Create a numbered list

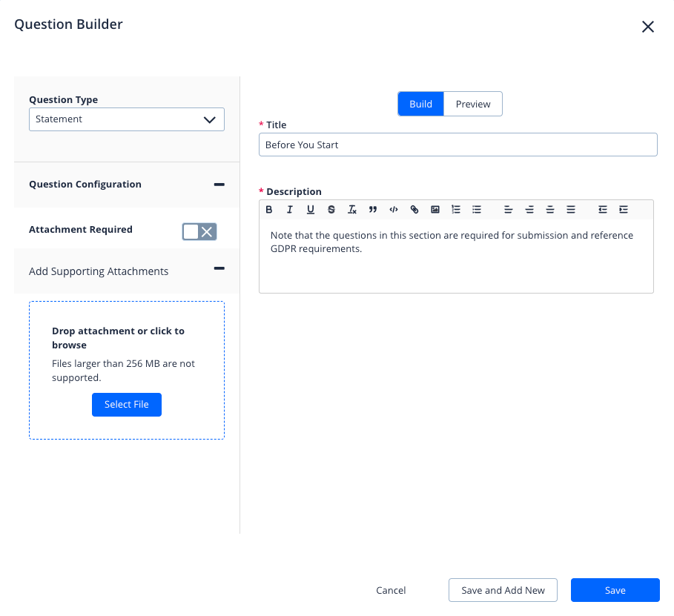tap(456, 210)
